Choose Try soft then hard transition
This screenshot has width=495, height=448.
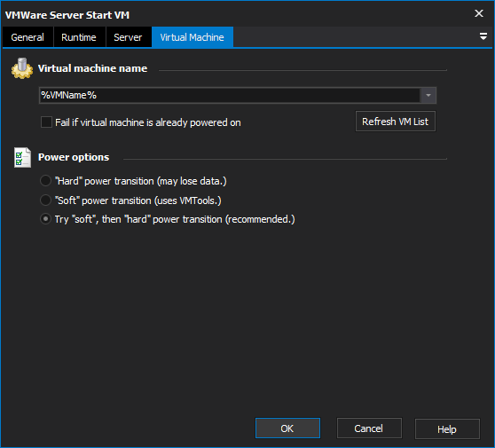45,219
